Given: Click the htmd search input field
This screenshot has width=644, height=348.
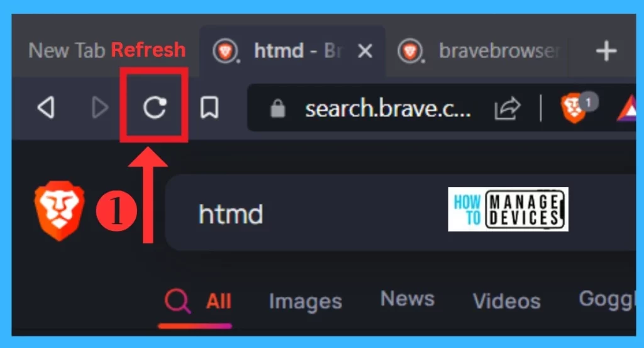Looking at the screenshot, I should tap(400, 213).
